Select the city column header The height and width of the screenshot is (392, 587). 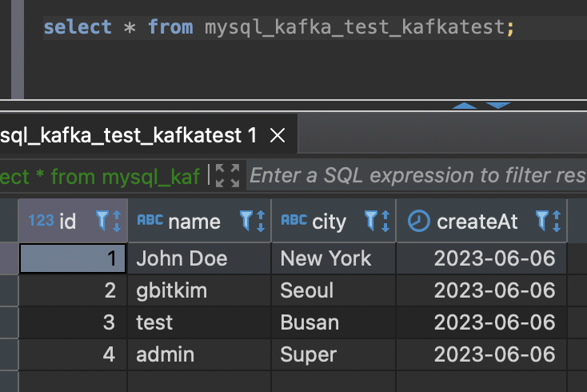pyautogui.click(x=333, y=221)
